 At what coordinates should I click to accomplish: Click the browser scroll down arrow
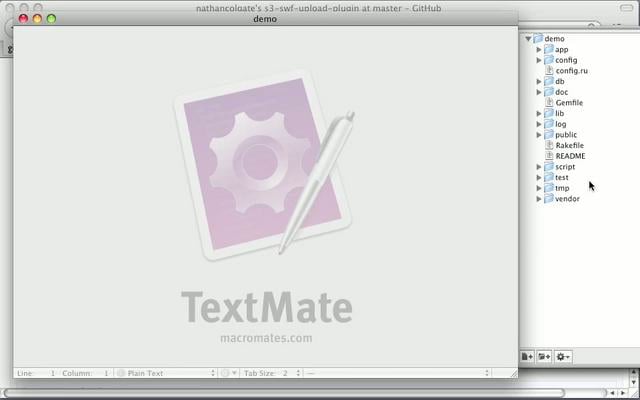(634, 382)
